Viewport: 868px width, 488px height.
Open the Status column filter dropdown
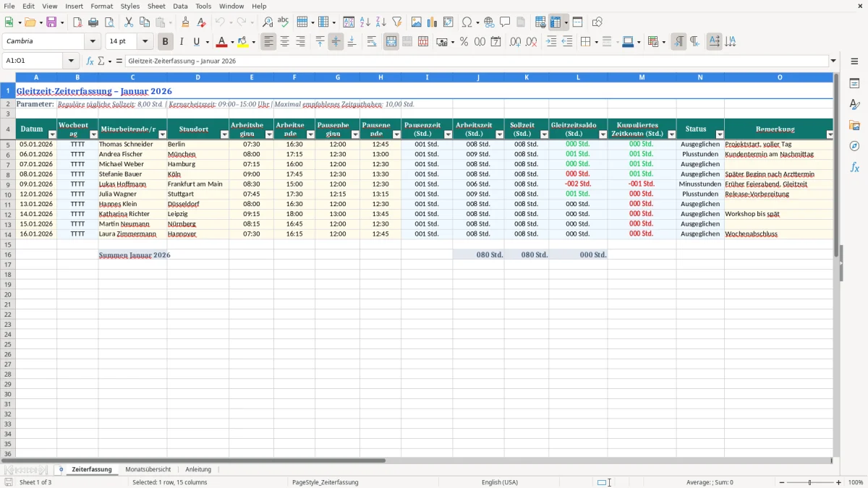(x=720, y=134)
